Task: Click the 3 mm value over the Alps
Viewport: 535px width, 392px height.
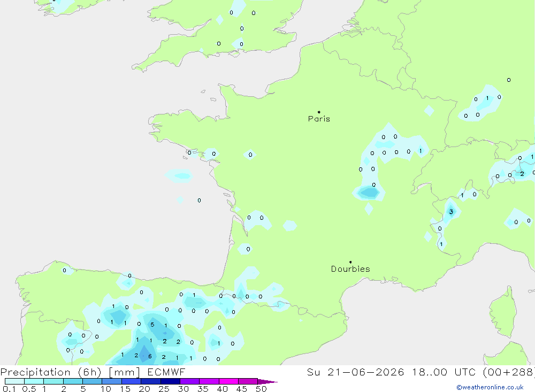Action: [x=451, y=212]
